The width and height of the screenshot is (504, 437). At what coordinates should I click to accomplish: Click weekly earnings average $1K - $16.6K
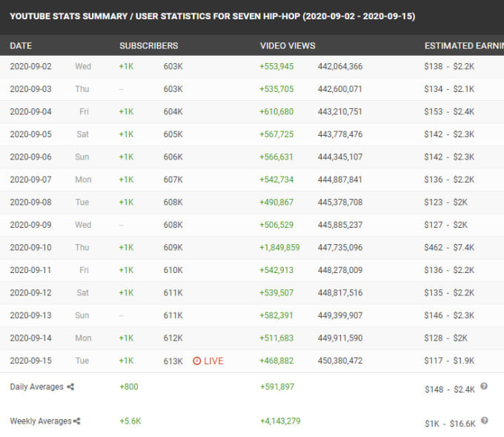[x=450, y=424]
